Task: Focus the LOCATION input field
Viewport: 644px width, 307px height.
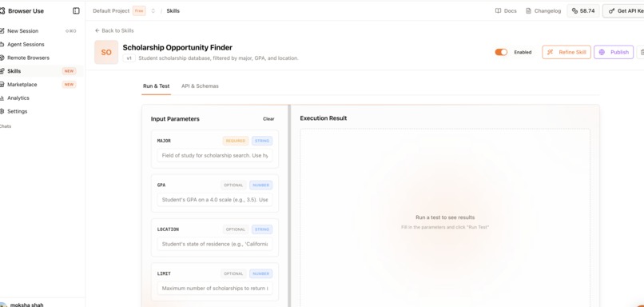Action: (215, 244)
